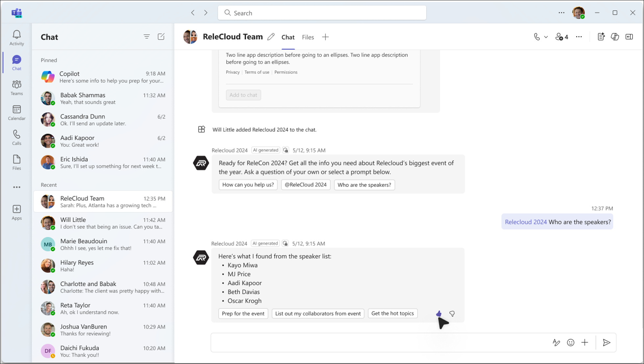This screenshot has height=364, width=644.
Task: Select 'List out my collaborators from event'
Action: 318,313
